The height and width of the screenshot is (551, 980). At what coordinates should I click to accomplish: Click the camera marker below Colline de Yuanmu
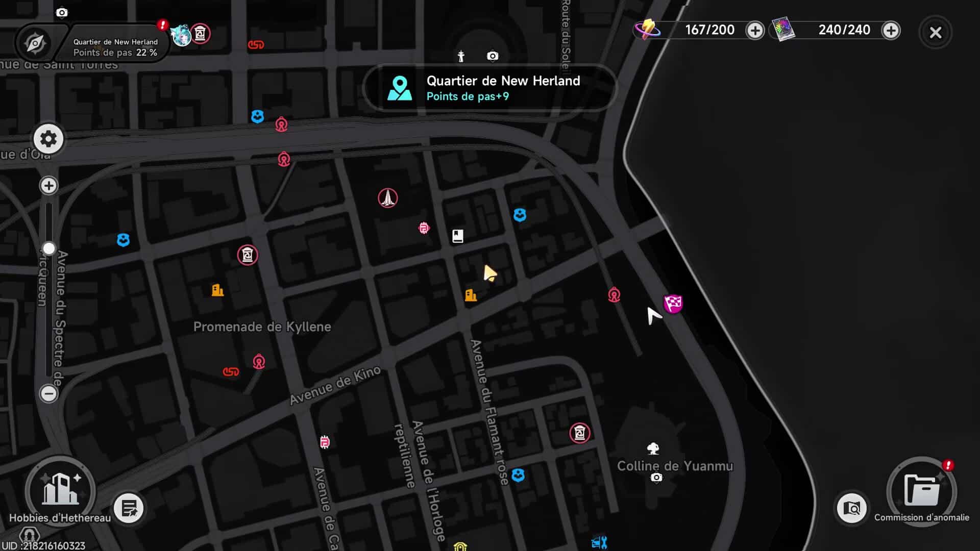click(656, 478)
